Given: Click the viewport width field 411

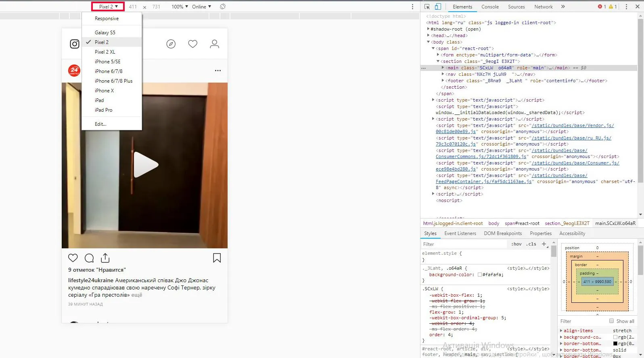Looking at the screenshot, I should (133, 7).
